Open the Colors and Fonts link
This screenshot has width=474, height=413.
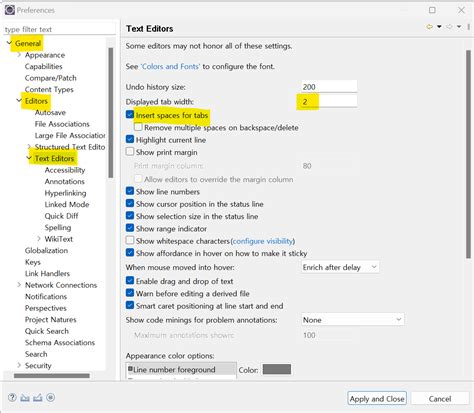click(x=170, y=66)
